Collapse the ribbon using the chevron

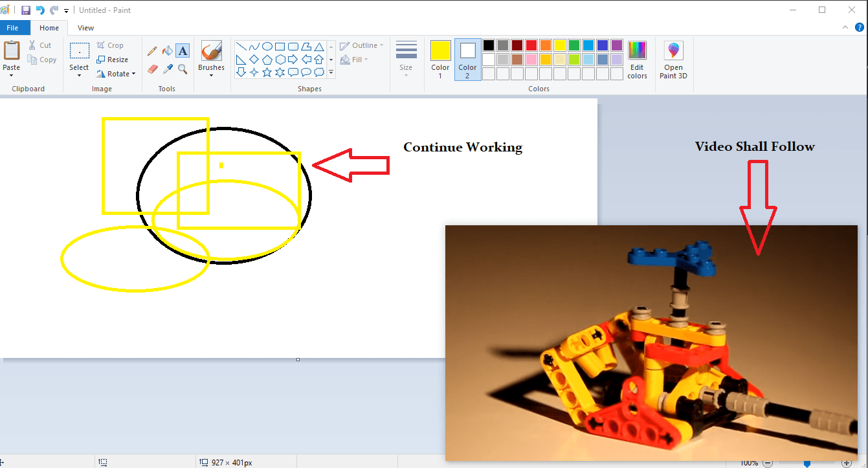845,28
